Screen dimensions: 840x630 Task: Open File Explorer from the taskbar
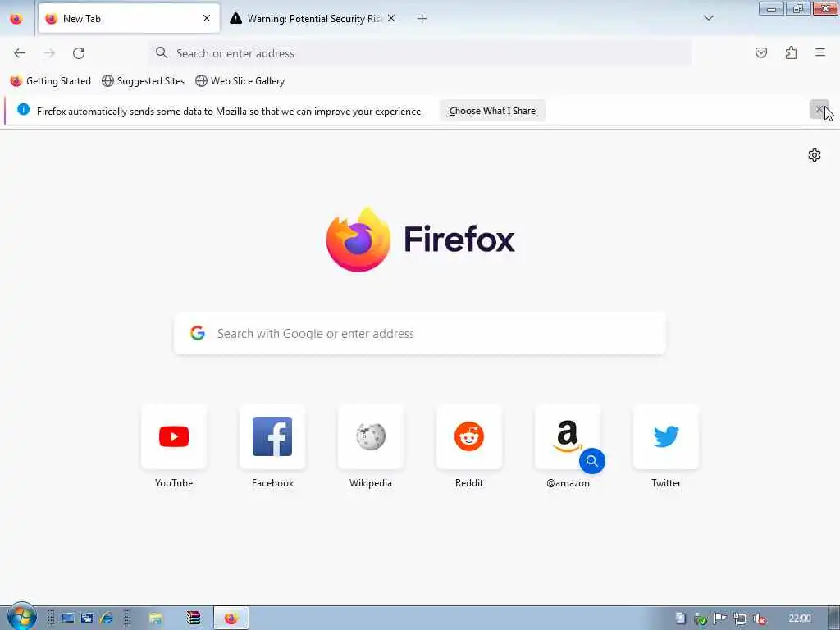pos(155,619)
